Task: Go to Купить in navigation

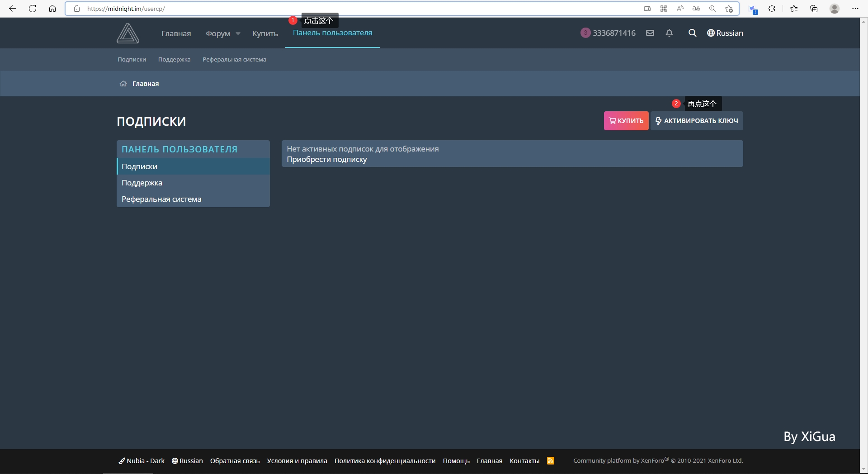Action: pos(265,33)
